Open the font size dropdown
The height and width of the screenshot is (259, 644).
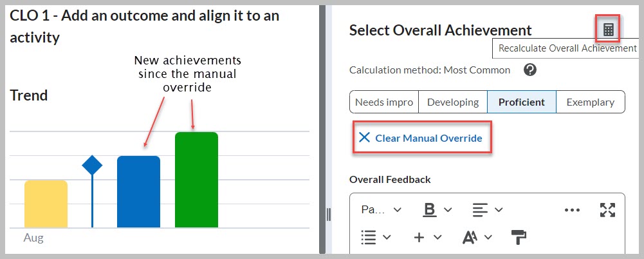click(477, 237)
